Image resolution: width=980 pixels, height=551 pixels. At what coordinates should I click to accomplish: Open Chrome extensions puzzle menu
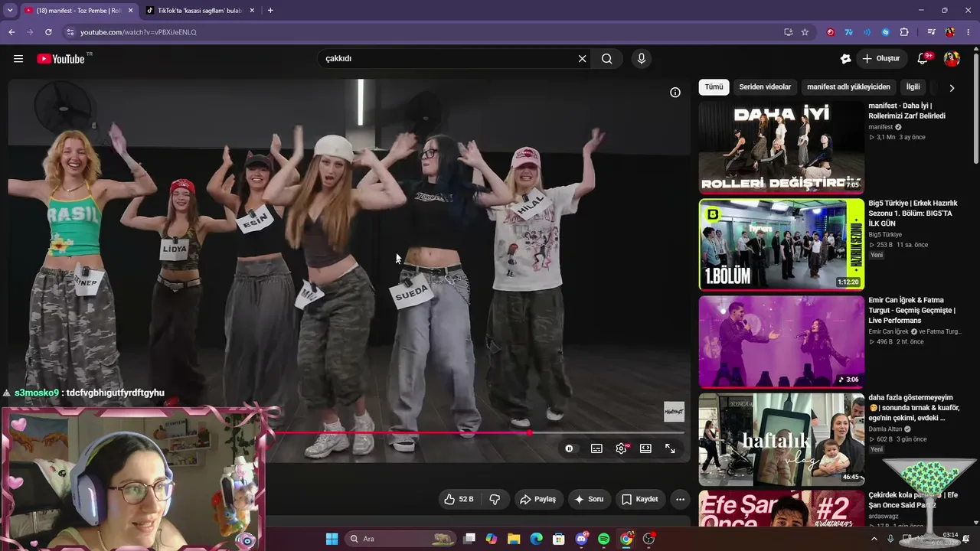coord(904,32)
